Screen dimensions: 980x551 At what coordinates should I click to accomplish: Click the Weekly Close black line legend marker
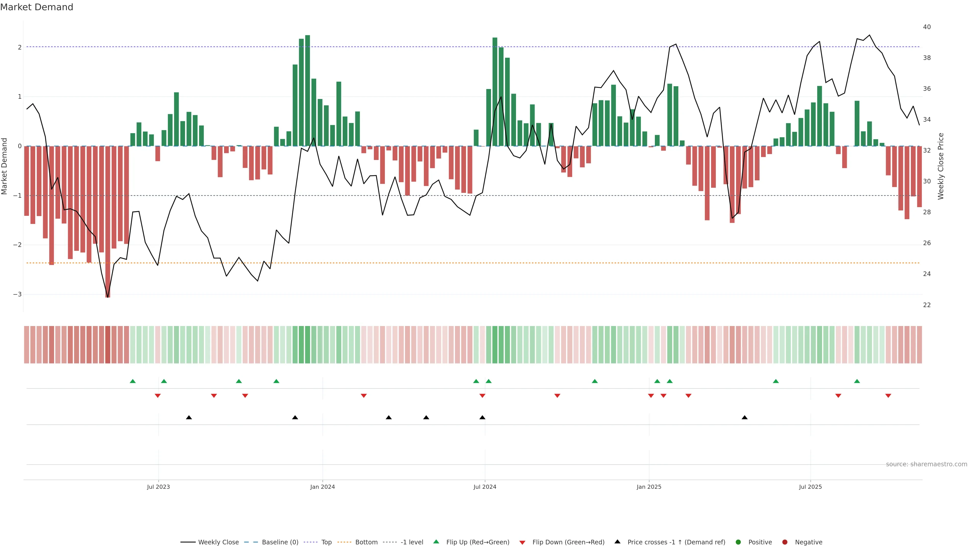pos(188,542)
